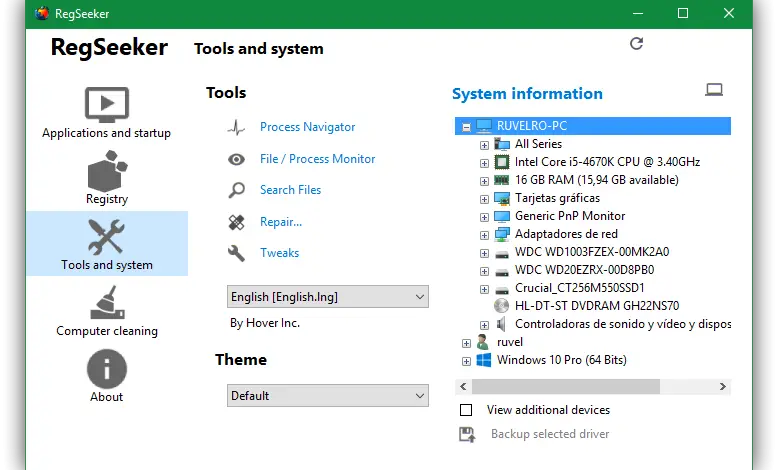This screenshot has width=778, height=470.
Task: Open the language dropdown English.lng
Action: (x=327, y=297)
